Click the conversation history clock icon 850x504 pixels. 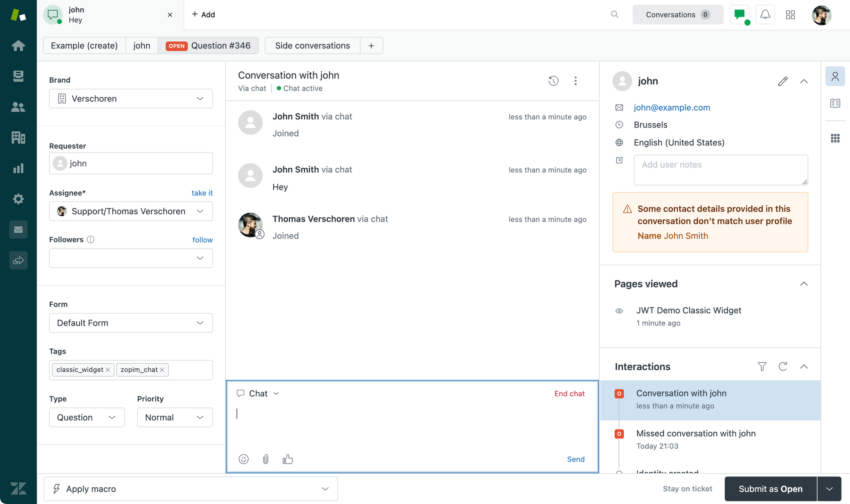click(553, 81)
